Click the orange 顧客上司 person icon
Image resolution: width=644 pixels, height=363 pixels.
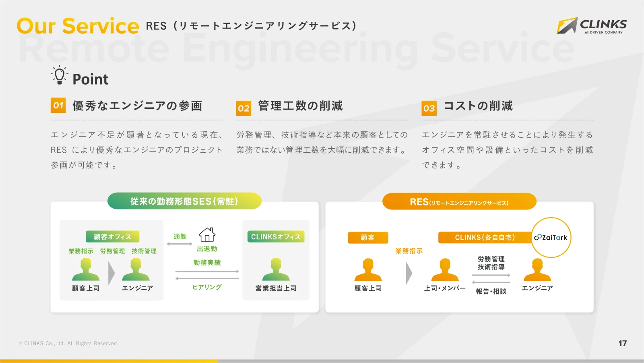click(368, 270)
